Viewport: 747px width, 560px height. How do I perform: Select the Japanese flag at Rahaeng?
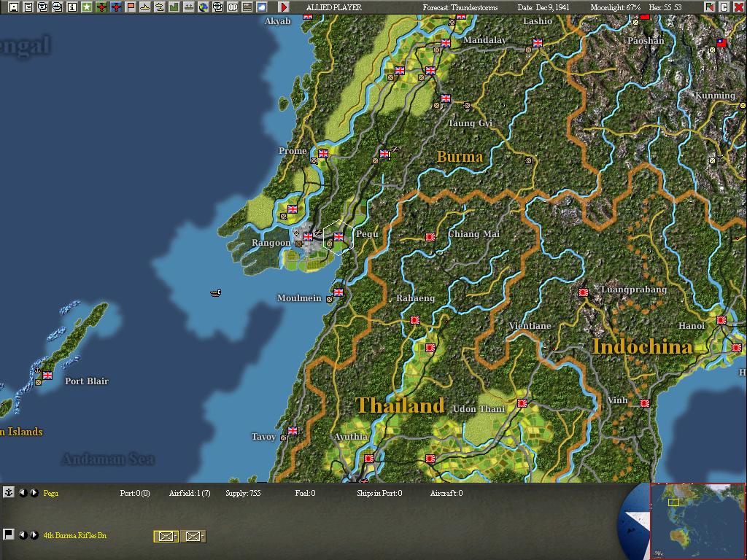[x=415, y=320]
